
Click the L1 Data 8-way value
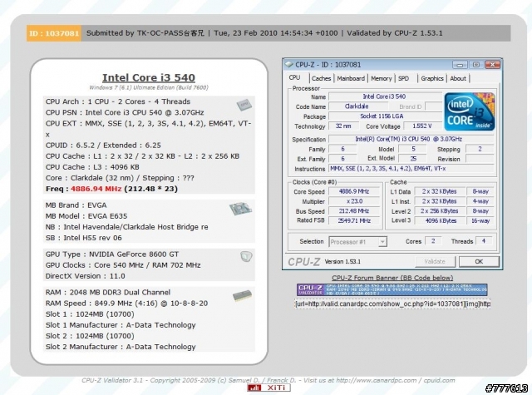pos(481,191)
